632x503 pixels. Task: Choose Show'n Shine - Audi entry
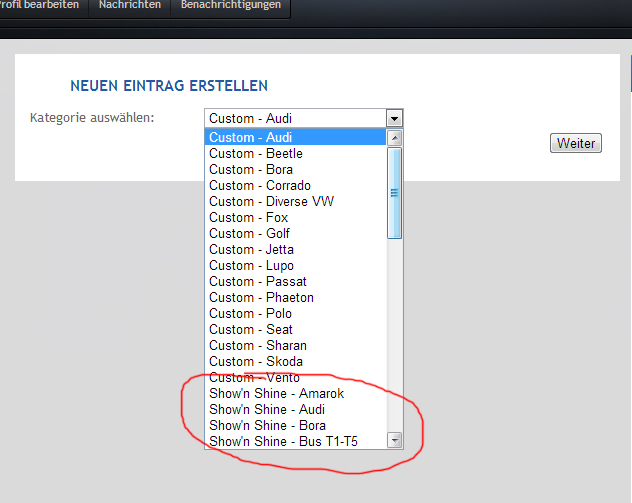267,410
